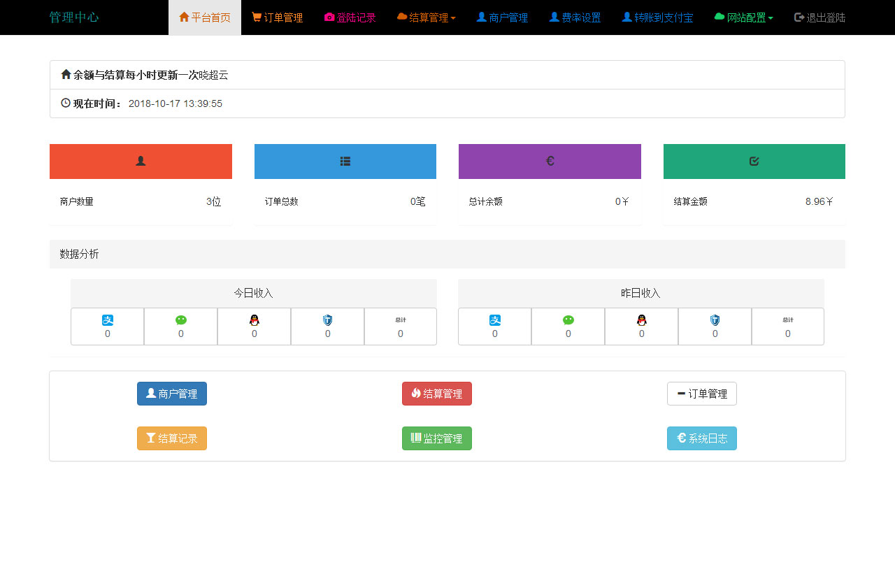Click the euro icon on the purple 总计余额 card
The image size is (895, 588).
(550, 161)
